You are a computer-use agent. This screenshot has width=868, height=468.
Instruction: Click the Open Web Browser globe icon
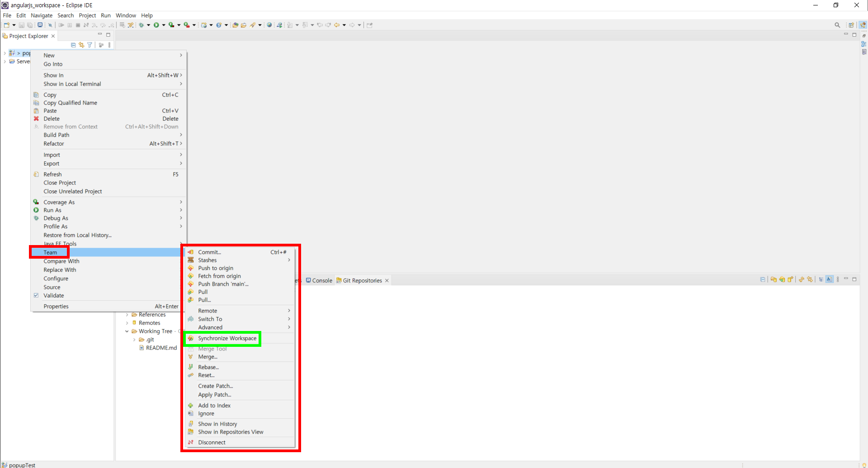269,25
